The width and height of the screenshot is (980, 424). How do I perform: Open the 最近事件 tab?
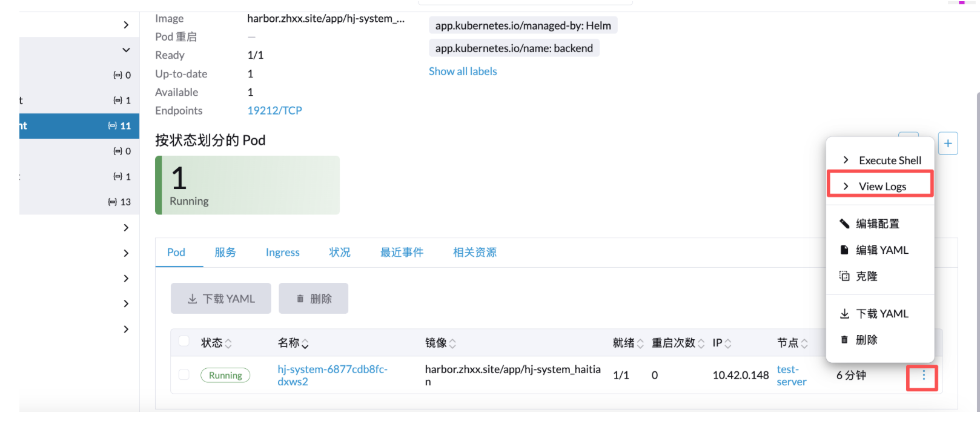402,253
